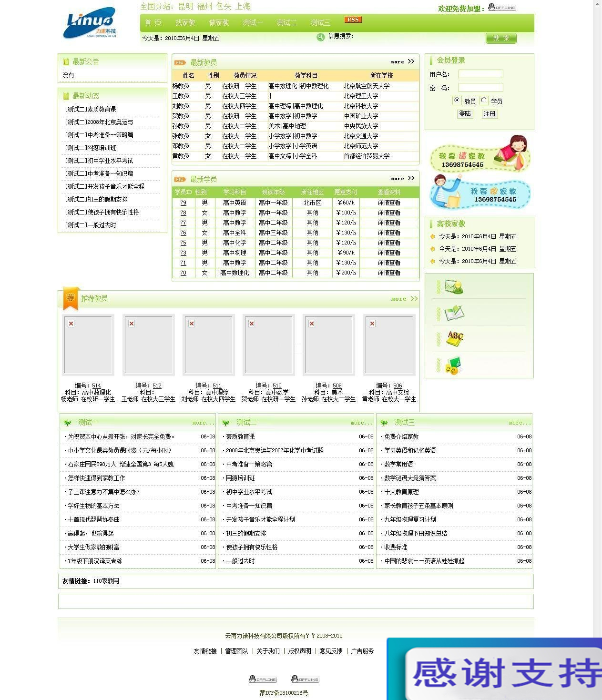Open more link in 测试二 panel header

pos(362,423)
